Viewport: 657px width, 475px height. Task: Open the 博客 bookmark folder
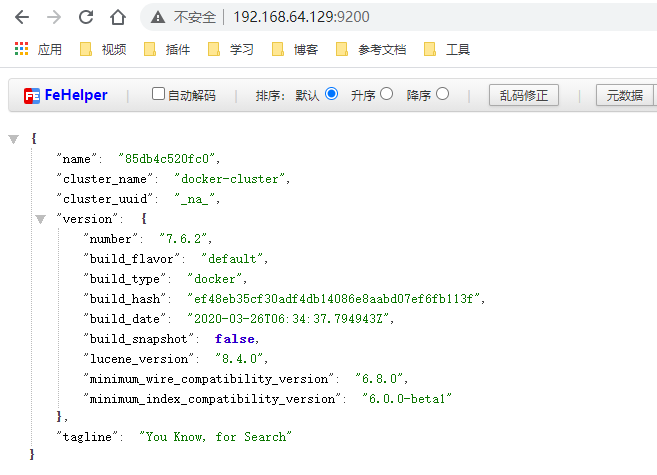[295, 49]
